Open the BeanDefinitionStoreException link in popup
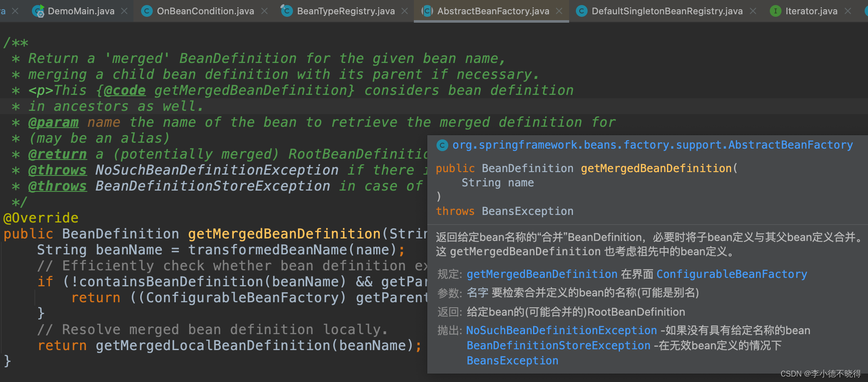The width and height of the screenshot is (868, 382). 559,345
